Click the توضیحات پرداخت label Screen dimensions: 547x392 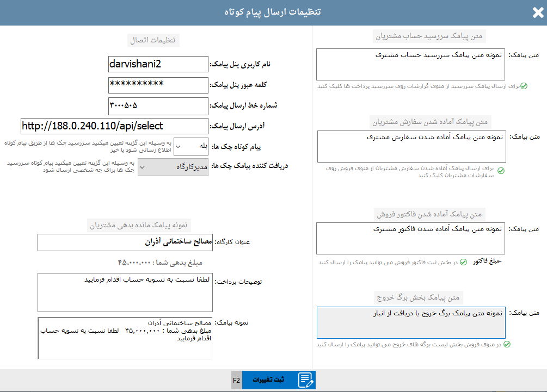tap(238, 282)
